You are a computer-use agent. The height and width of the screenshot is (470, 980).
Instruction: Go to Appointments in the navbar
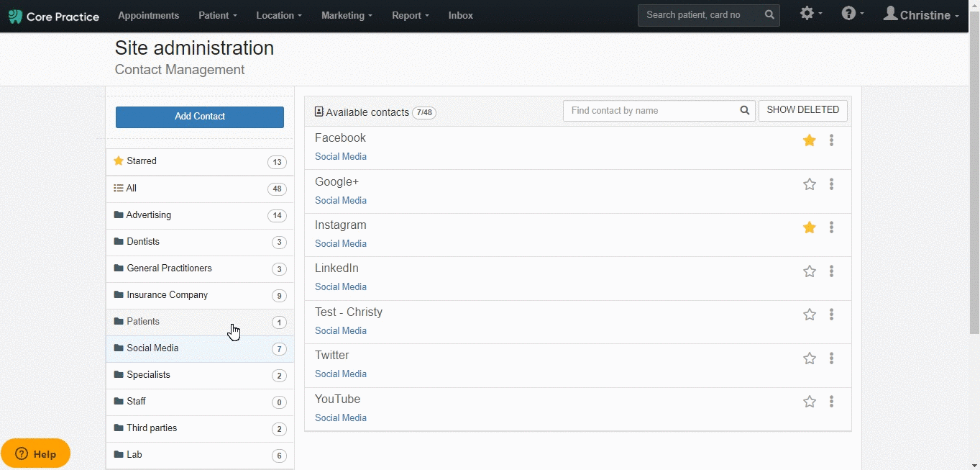pyautogui.click(x=149, y=15)
